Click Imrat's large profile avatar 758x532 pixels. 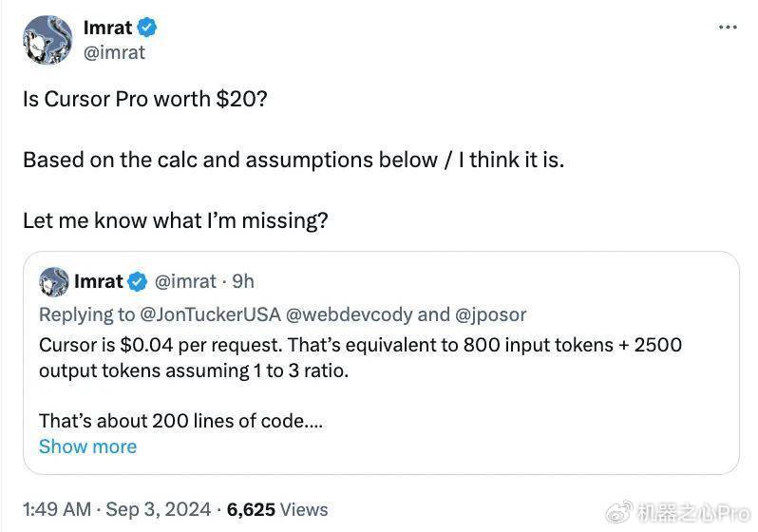point(47,40)
